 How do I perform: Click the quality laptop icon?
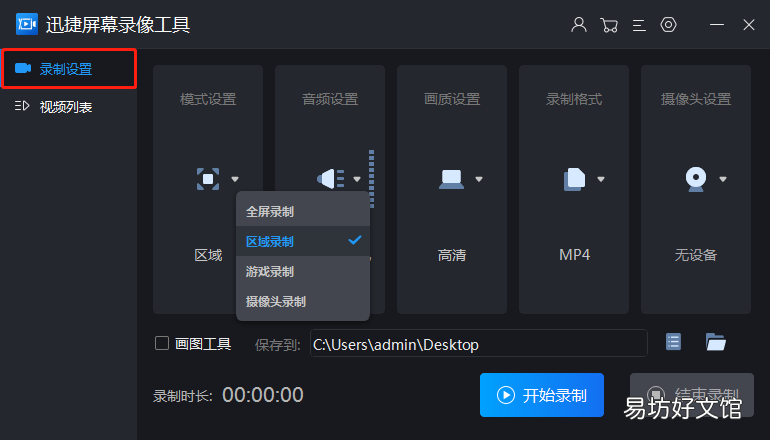(451, 179)
